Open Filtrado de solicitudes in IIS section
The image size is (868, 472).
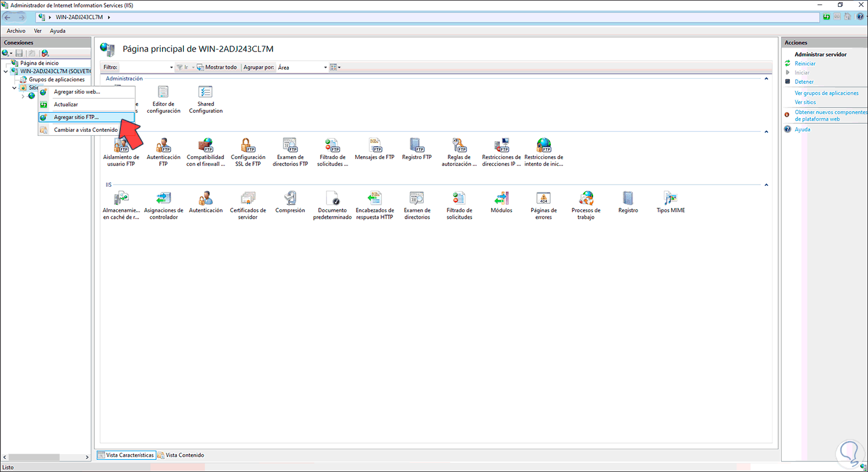tap(459, 206)
